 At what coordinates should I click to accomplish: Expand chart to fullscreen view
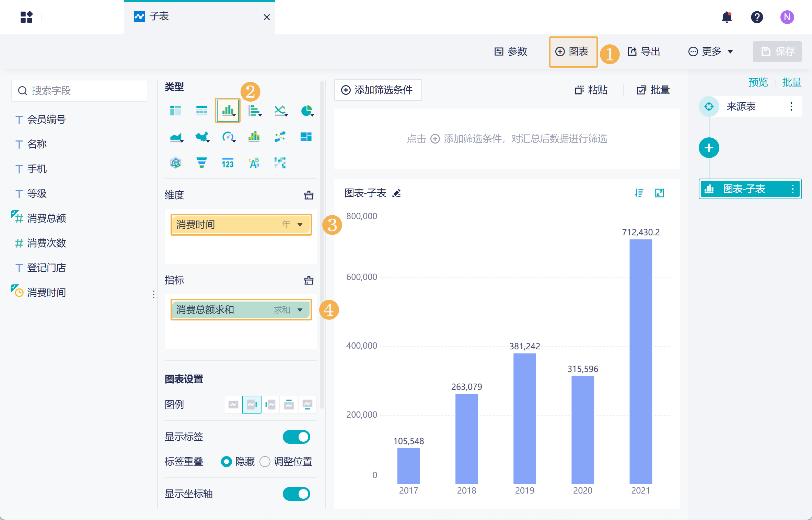[x=659, y=193]
